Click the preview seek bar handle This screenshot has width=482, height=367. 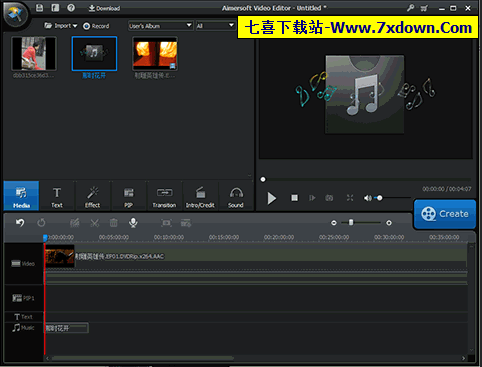click(263, 179)
